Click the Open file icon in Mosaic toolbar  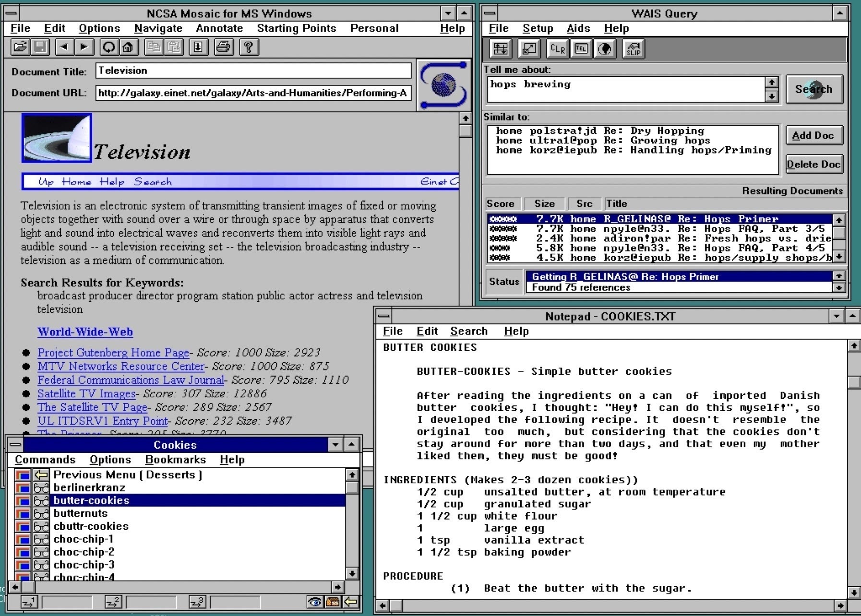point(20,47)
